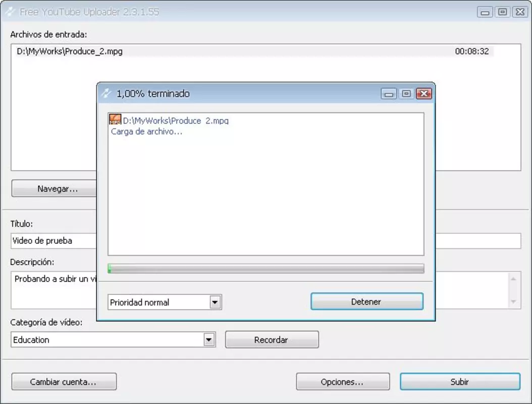
Task: Click the MPG file icon in progress list
Action: pos(115,120)
